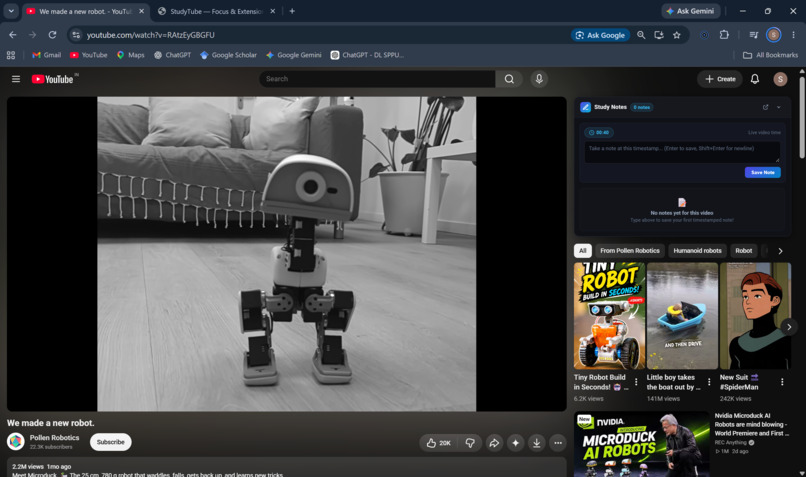The image size is (806, 477).
Task: Open the Chrome profile avatar
Action: tap(774, 35)
